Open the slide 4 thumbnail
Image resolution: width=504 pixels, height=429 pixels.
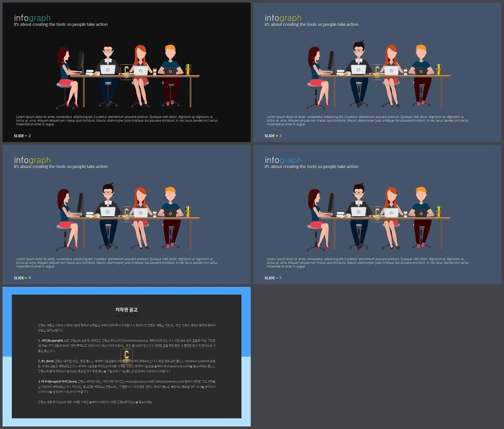coord(126,215)
